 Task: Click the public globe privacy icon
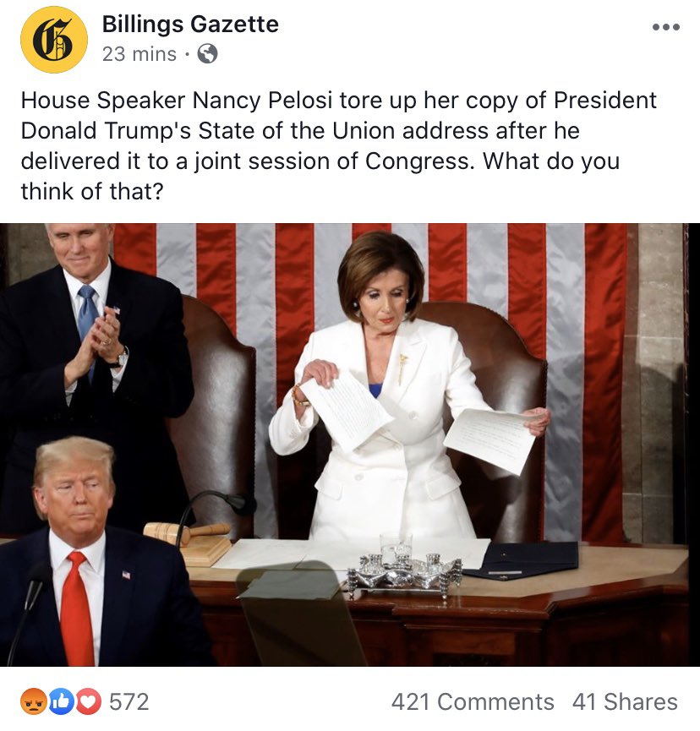tap(207, 53)
